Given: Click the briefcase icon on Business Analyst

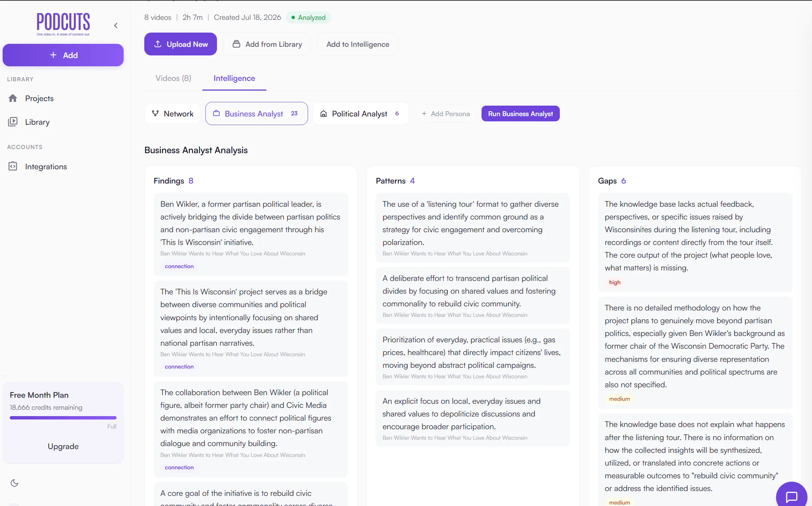Looking at the screenshot, I should point(216,113).
